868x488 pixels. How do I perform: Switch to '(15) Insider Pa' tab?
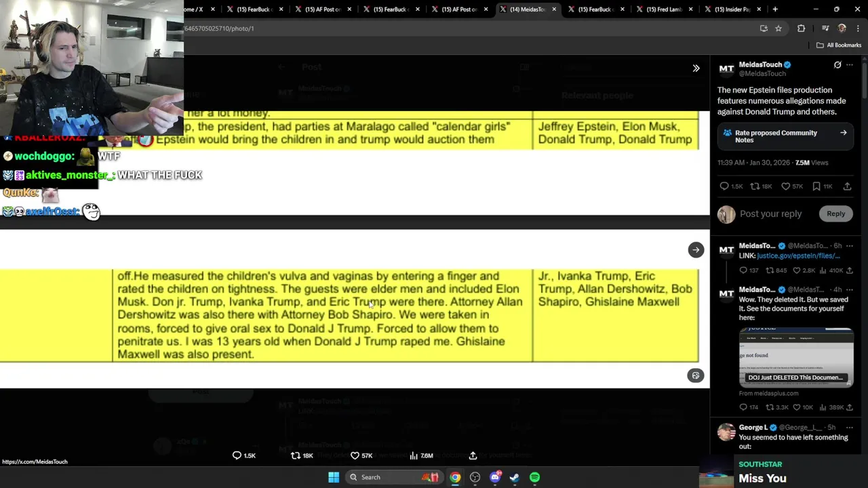(x=732, y=9)
